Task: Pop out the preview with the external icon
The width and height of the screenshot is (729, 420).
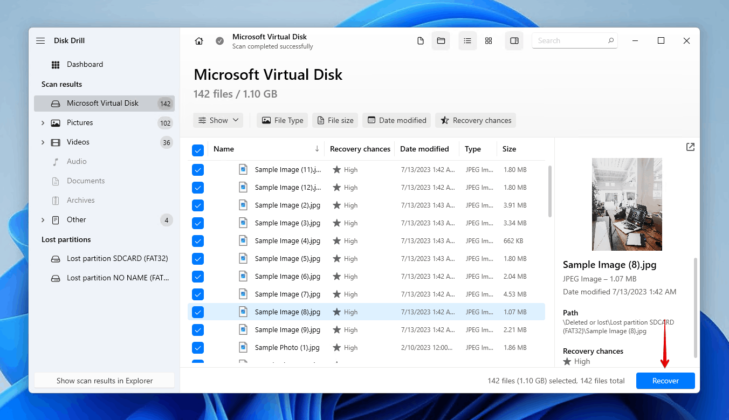Action: [690, 147]
